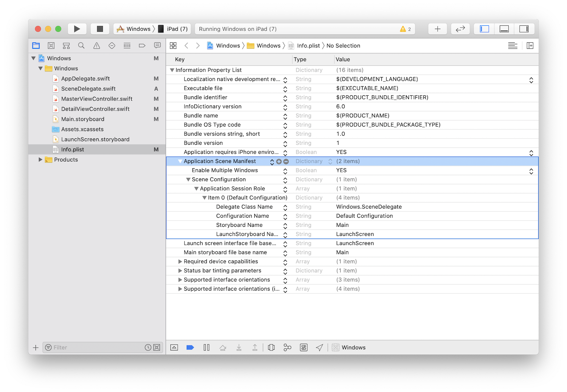567x392 pixels.
Task: Open the Report navigator
Action: 157,46
